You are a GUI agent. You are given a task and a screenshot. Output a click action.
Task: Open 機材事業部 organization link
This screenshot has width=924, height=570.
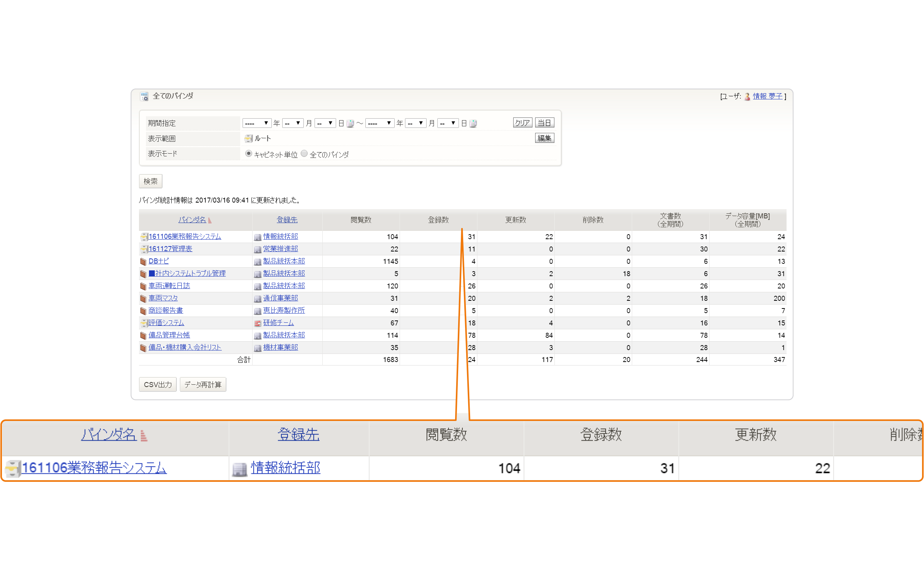[281, 347]
